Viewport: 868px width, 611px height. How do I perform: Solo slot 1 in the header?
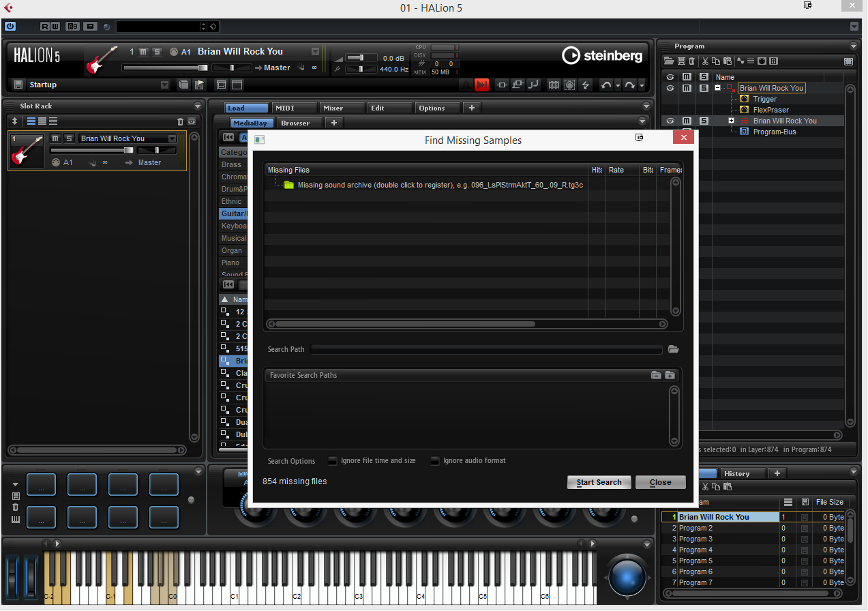point(157,52)
